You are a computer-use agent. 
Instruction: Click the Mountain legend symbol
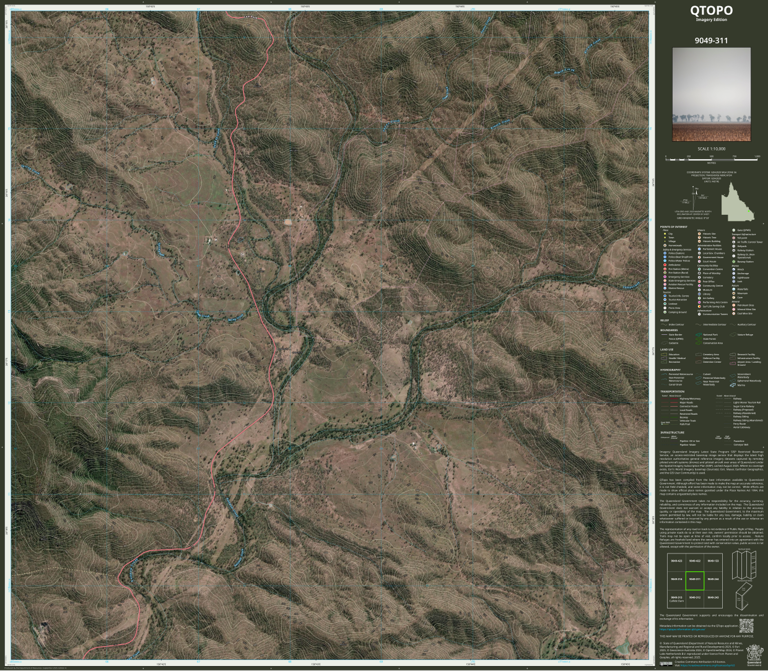tap(734, 293)
